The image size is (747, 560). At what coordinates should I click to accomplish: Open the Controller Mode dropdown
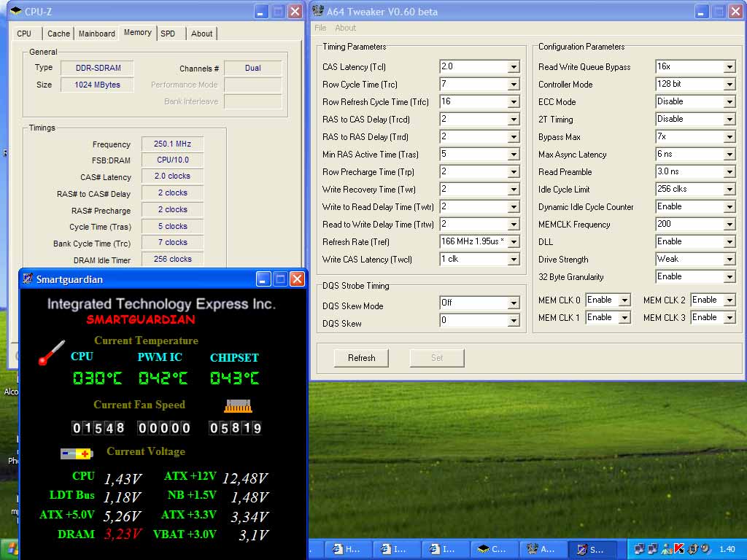(x=729, y=85)
